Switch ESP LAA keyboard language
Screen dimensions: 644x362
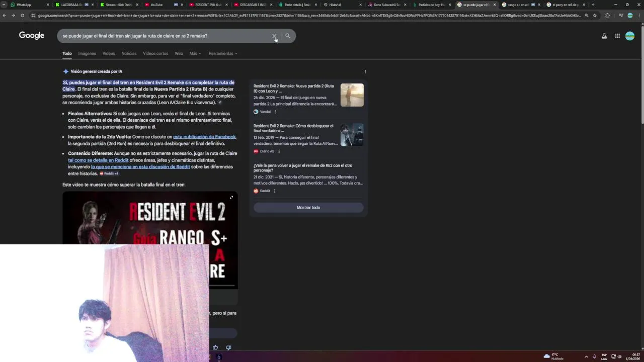[x=604, y=356]
